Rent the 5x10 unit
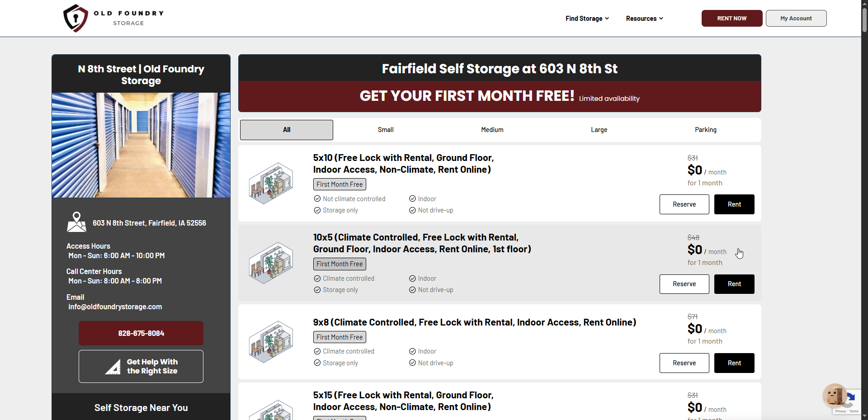The width and height of the screenshot is (868, 420). [x=734, y=204]
